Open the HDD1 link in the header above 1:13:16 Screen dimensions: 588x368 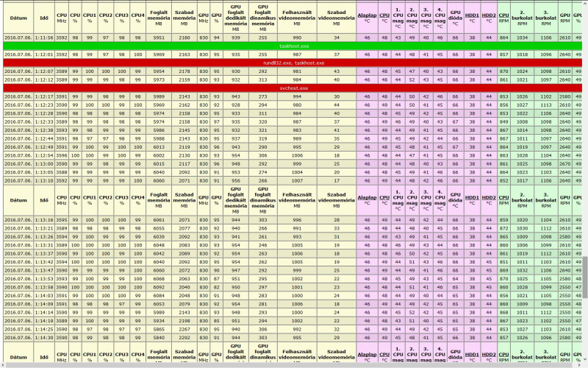(472, 197)
